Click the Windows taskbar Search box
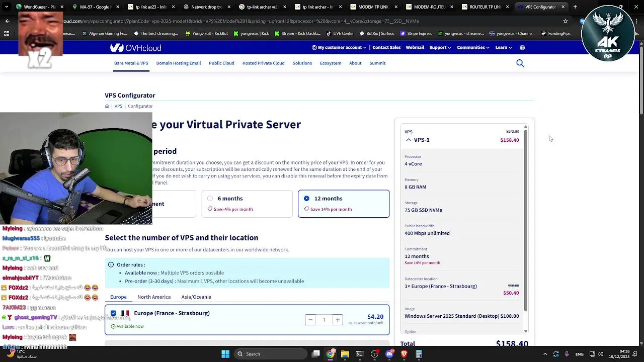Image resolution: width=644 pixels, height=362 pixels. coord(271,354)
